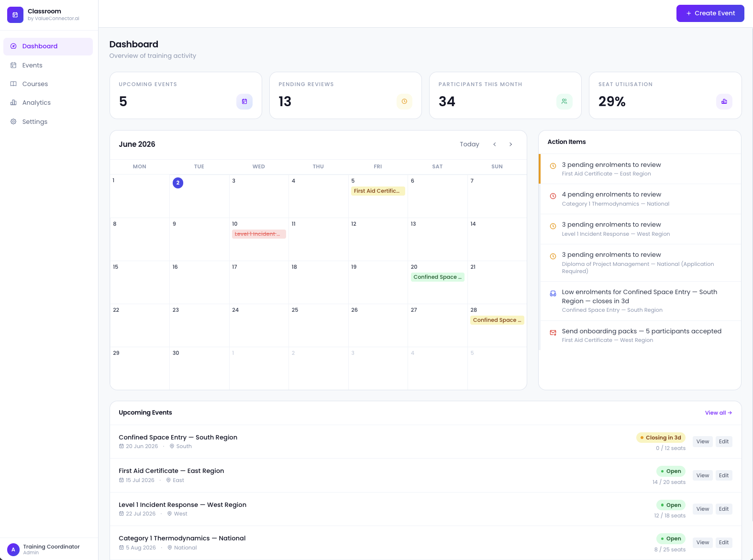753x560 pixels.
Task: Edit the Level 1 Incident Response event
Action: tap(724, 509)
